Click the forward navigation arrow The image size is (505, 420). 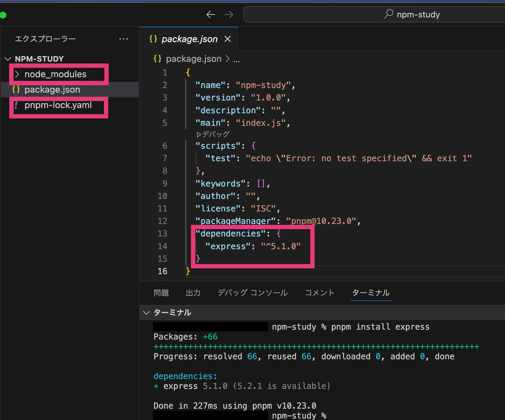pyautogui.click(x=229, y=15)
